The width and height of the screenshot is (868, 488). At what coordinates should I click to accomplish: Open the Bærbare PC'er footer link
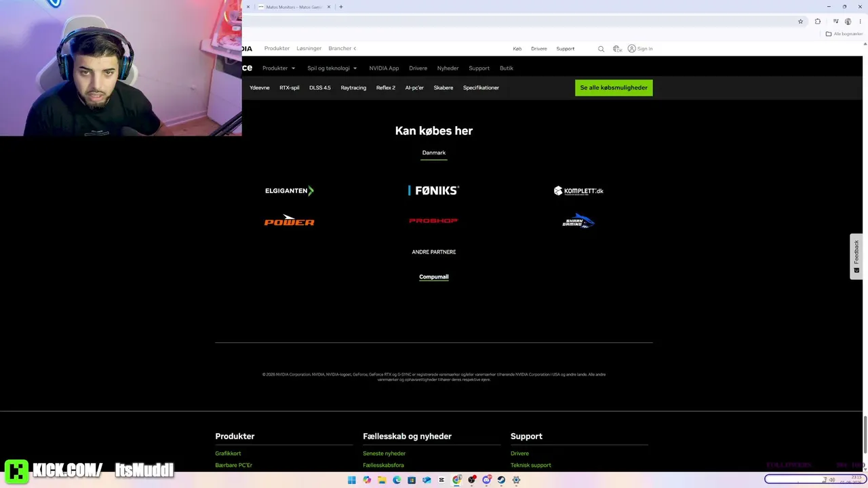tap(234, 466)
